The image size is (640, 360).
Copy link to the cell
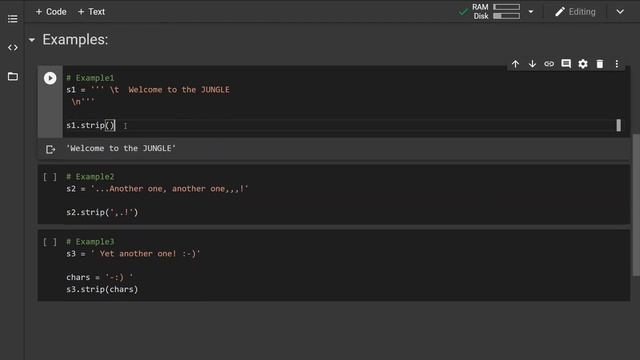[549, 64]
